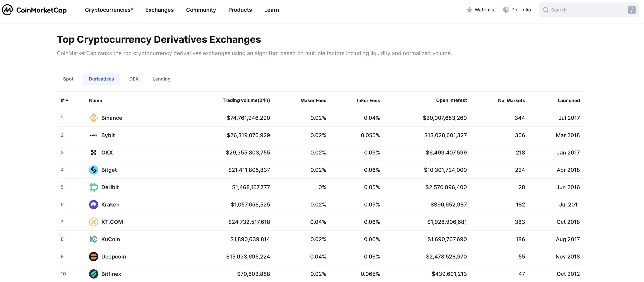Open the Exchanges menu

tap(159, 10)
